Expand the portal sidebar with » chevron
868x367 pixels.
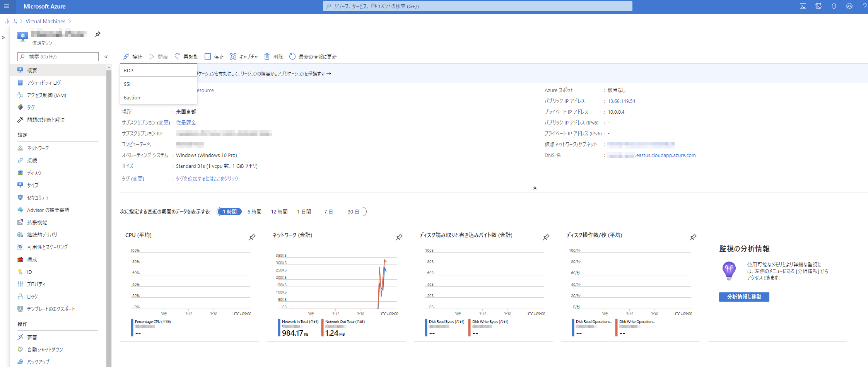click(3, 38)
